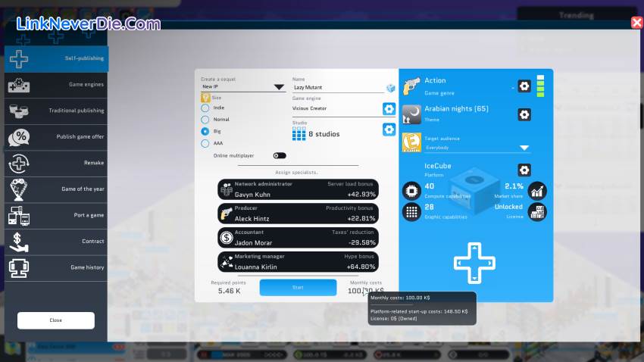Click the game Name input field
Image resolution: width=644 pixels, height=362 pixels.
coord(337,88)
